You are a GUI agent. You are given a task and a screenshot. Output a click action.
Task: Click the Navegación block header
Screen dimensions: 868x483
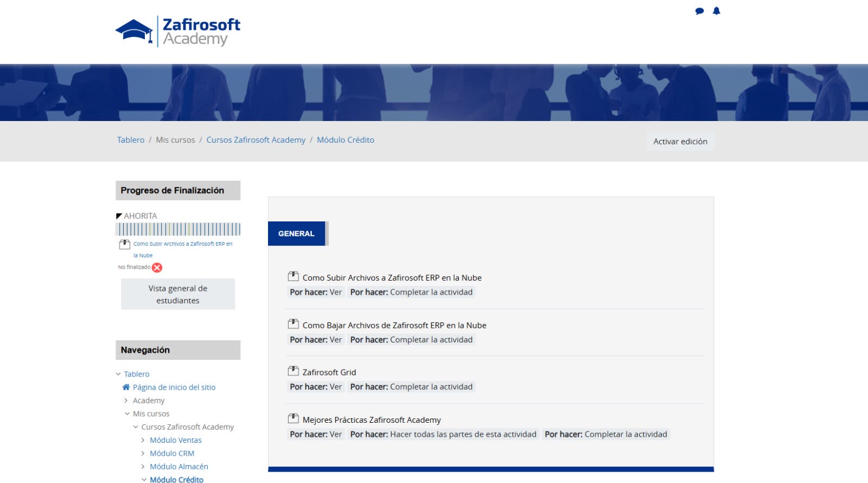click(178, 350)
